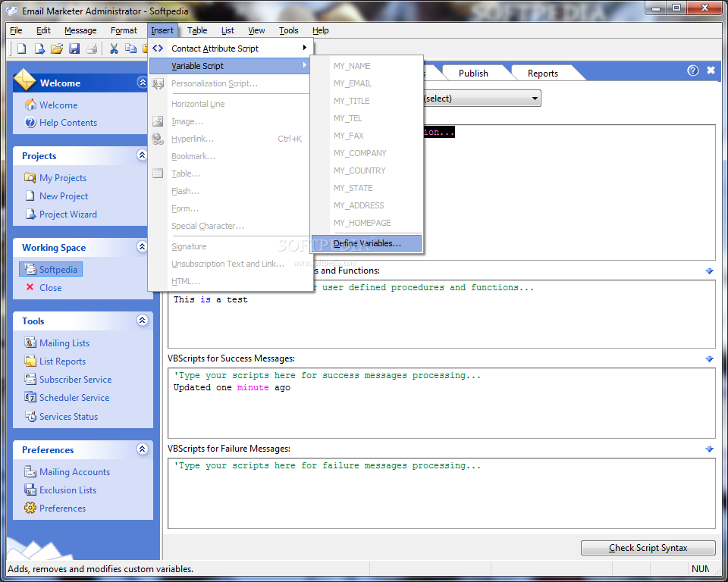
Task: Open Contact Attribute Script submenu
Action: click(231, 48)
